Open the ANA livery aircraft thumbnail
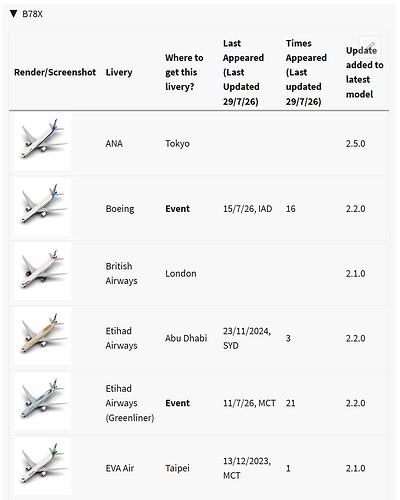400x500 pixels. pyautogui.click(x=43, y=141)
